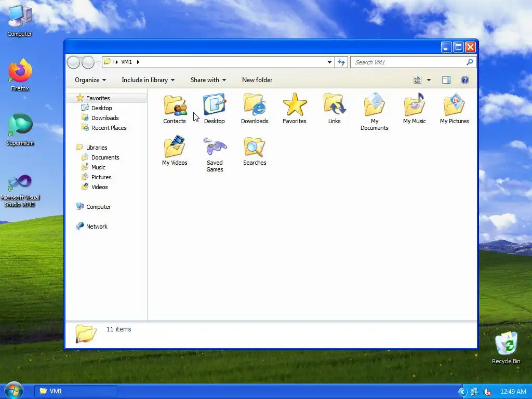This screenshot has height=399, width=532.
Task: Expand the arrow before VM1 in breadcrumb
Action: 117,62
